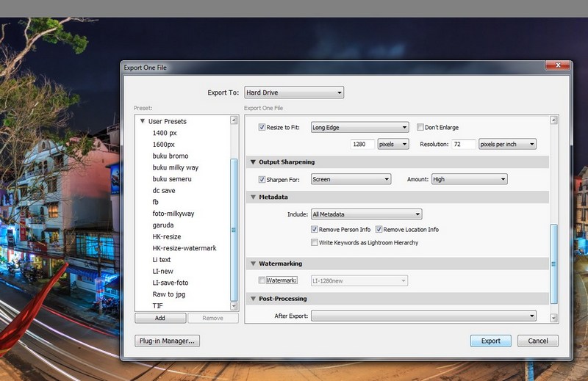Collapse the Watermarking section triangle
Image resolution: width=588 pixels, height=381 pixels.
click(x=253, y=264)
